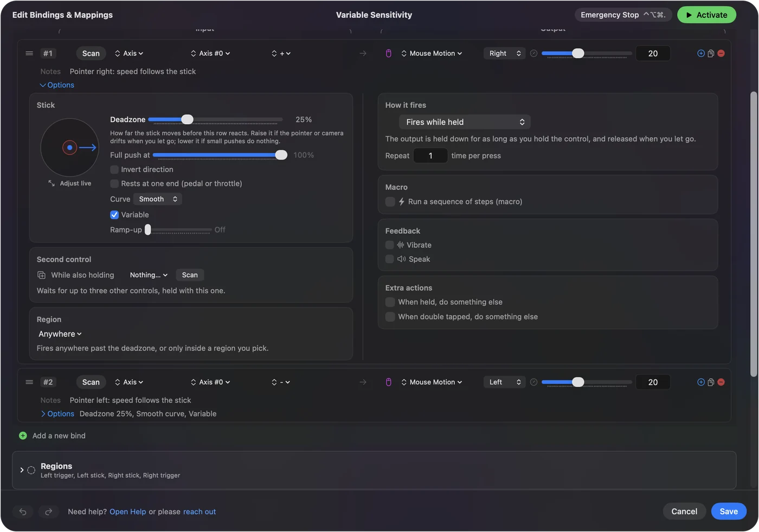Follow the Open Help link
The height and width of the screenshot is (532, 759).
(x=128, y=512)
